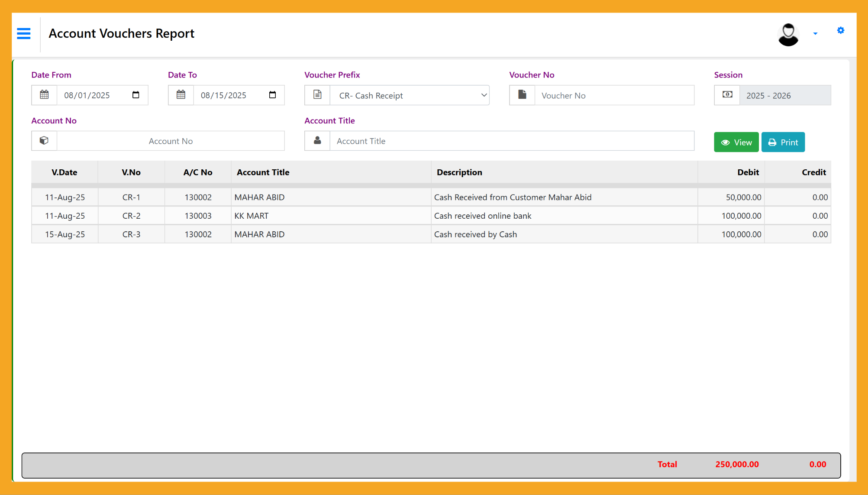The width and height of the screenshot is (868, 495).
Task: Click the Print button
Action: click(783, 142)
